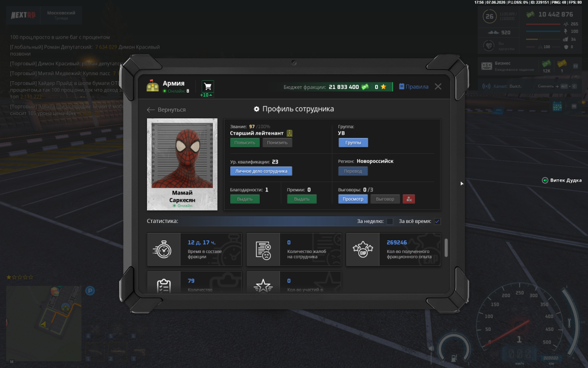Click the wings icon beside 920
The width and height of the screenshot is (588, 368).
[493, 32]
